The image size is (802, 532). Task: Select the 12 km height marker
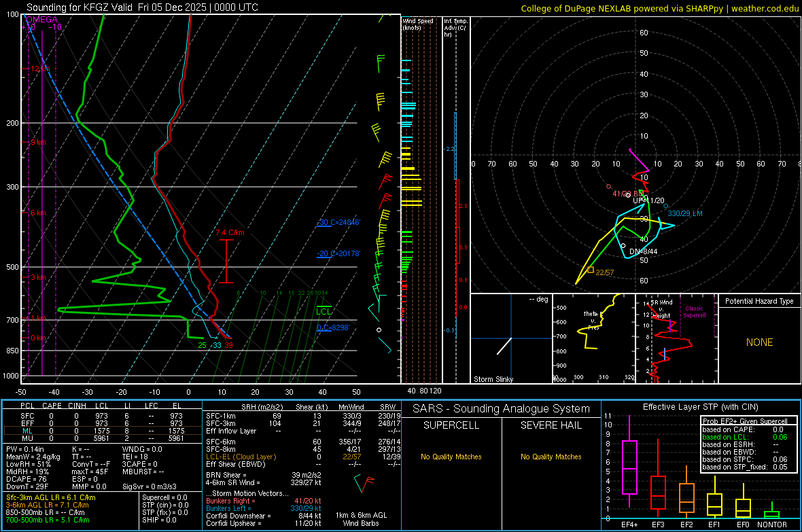(40, 69)
